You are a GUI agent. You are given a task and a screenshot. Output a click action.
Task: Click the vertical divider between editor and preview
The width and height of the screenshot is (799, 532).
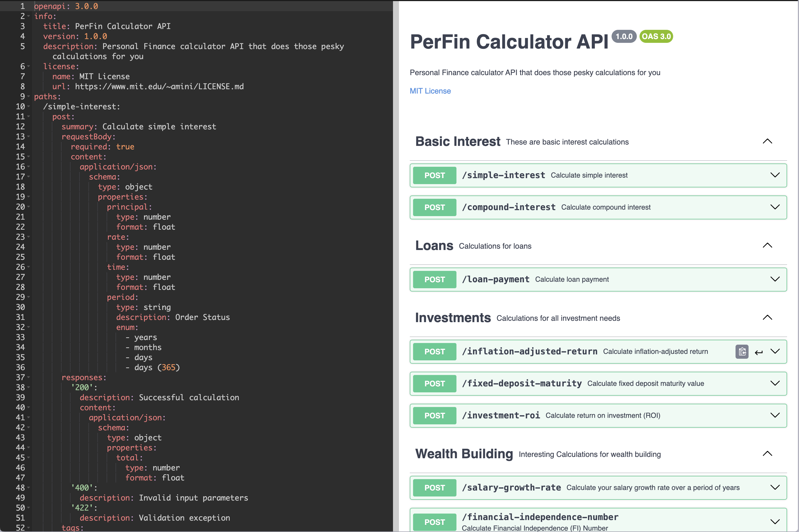tap(396, 266)
